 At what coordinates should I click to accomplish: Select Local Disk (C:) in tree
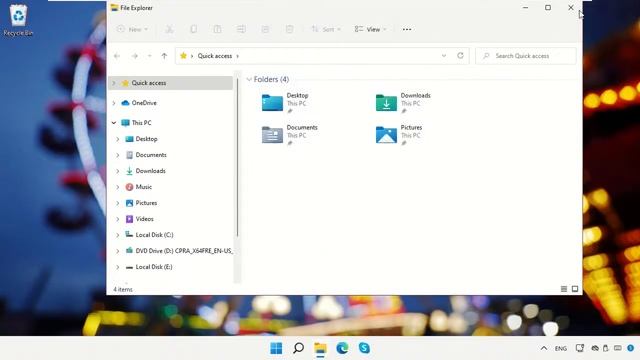point(154,235)
